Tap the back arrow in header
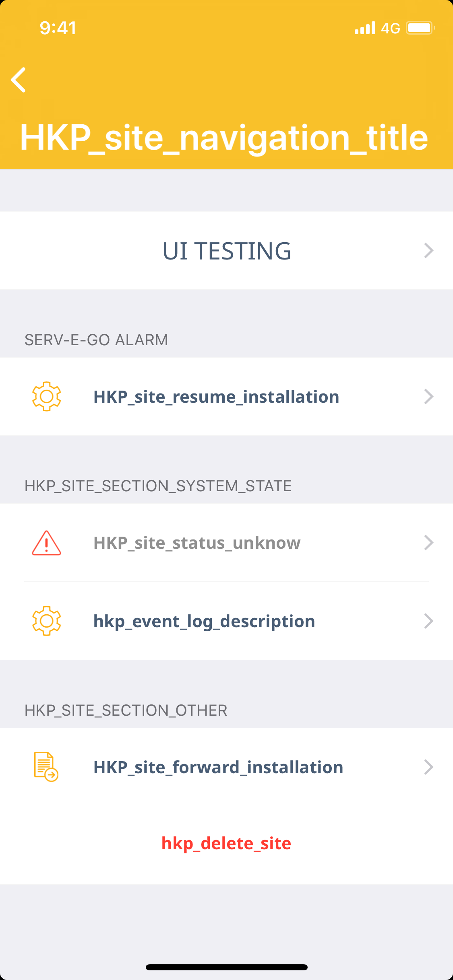The width and height of the screenshot is (453, 980). 19,80
